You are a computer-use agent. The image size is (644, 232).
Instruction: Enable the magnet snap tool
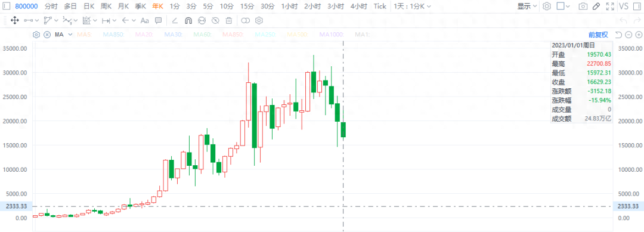[188, 20]
